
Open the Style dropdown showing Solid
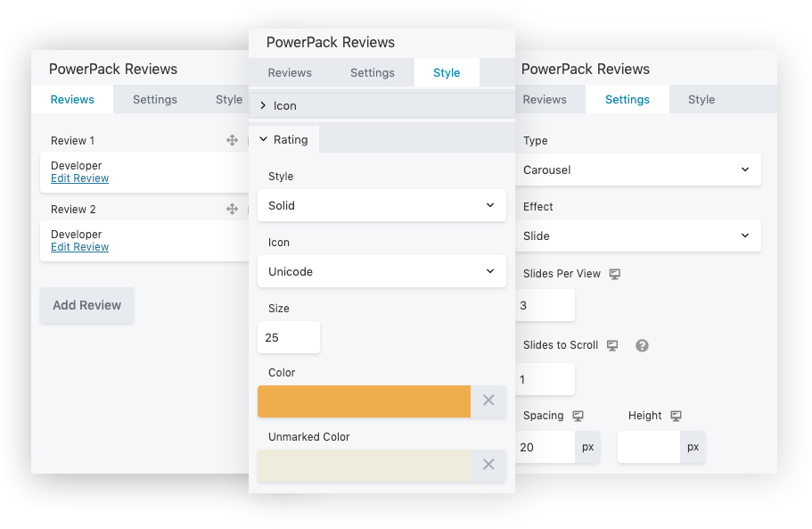coord(381,205)
